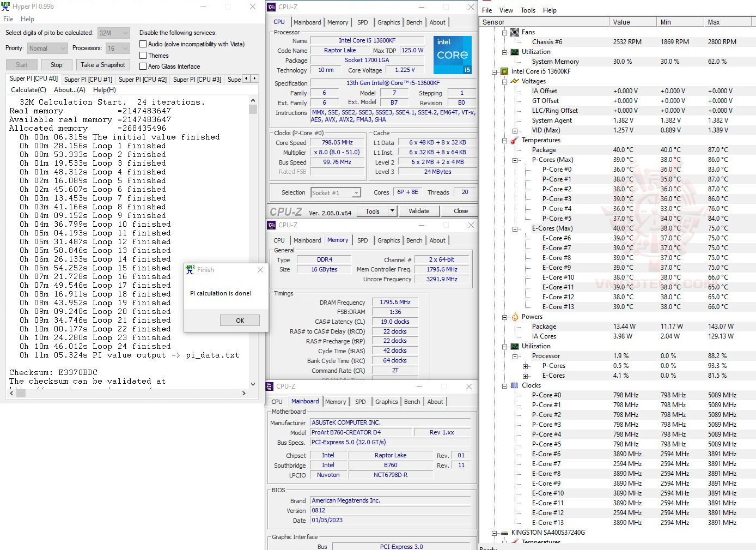The height and width of the screenshot is (550, 756).
Task: Click the Fans node icon in the sensor tree
Action: pos(515,32)
